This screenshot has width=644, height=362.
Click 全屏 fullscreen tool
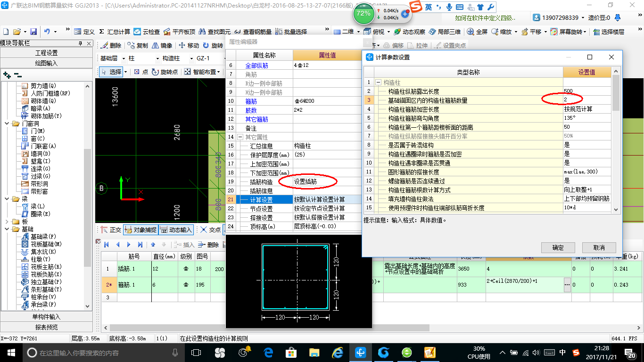pyautogui.click(x=478, y=32)
